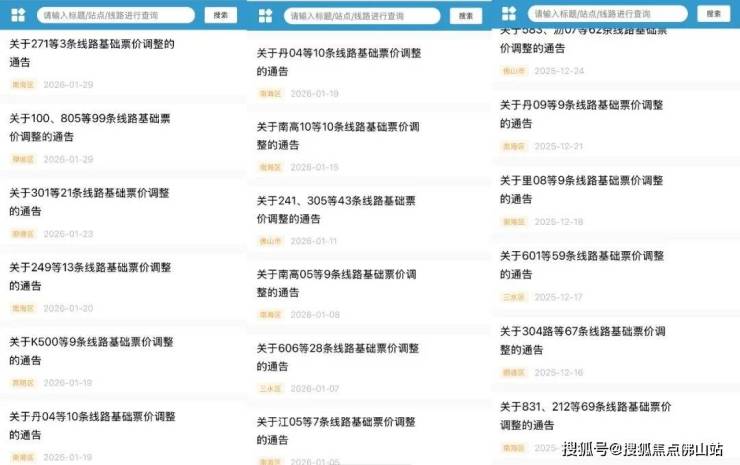Click date 2026-01-07 under the 606 notice
The image size is (740, 465).
point(315,389)
